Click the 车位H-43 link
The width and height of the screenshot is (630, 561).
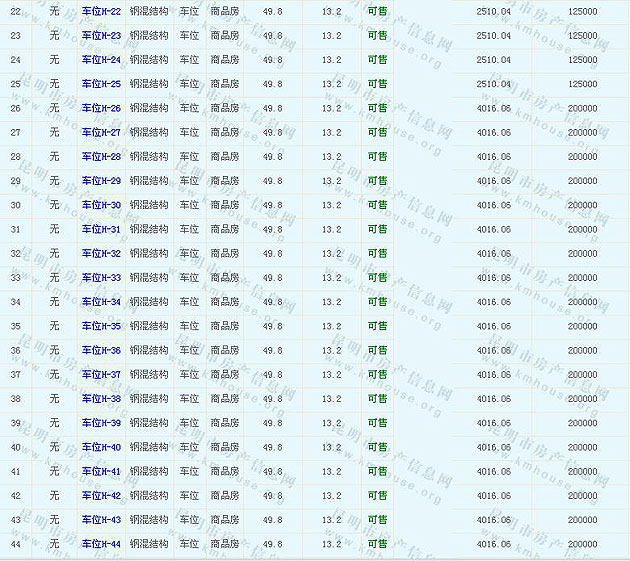click(101, 520)
